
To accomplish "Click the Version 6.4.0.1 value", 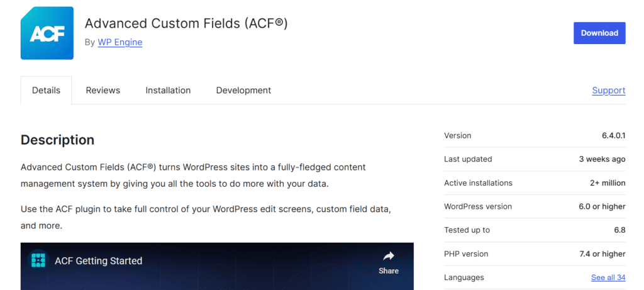I will [x=611, y=135].
